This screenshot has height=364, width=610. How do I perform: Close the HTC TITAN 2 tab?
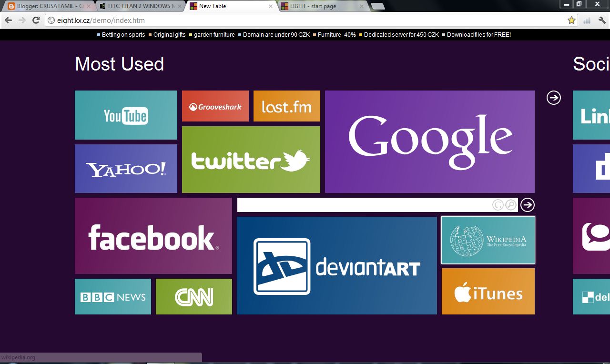(180, 6)
